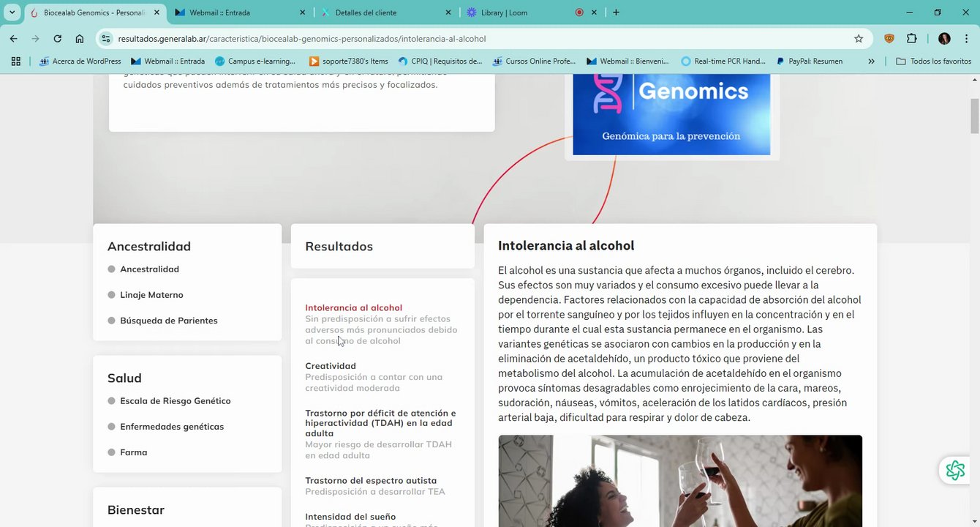Open the soporte7380's Items bookmark
The height and width of the screenshot is (527, 980).
coord(349,61)
